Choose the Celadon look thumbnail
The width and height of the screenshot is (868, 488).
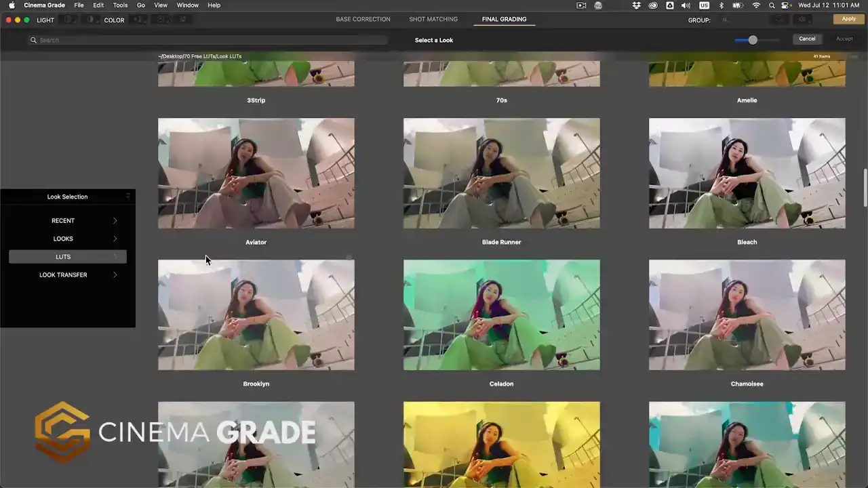[501, 315]
